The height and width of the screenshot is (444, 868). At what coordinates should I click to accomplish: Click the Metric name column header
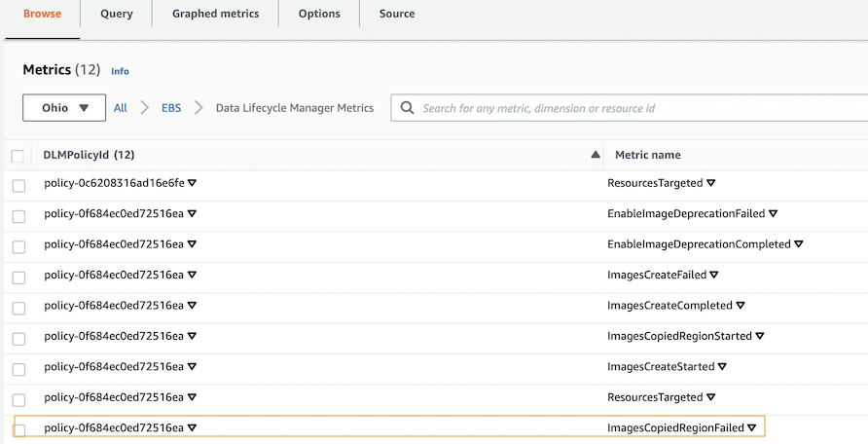(x=648, y=155)
